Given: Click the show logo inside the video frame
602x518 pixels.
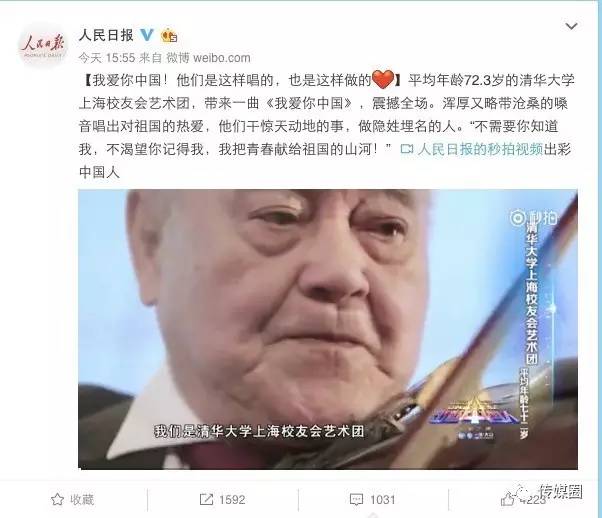Looking at the screenshot, I should pyautogui.click(x=474, y=418).
